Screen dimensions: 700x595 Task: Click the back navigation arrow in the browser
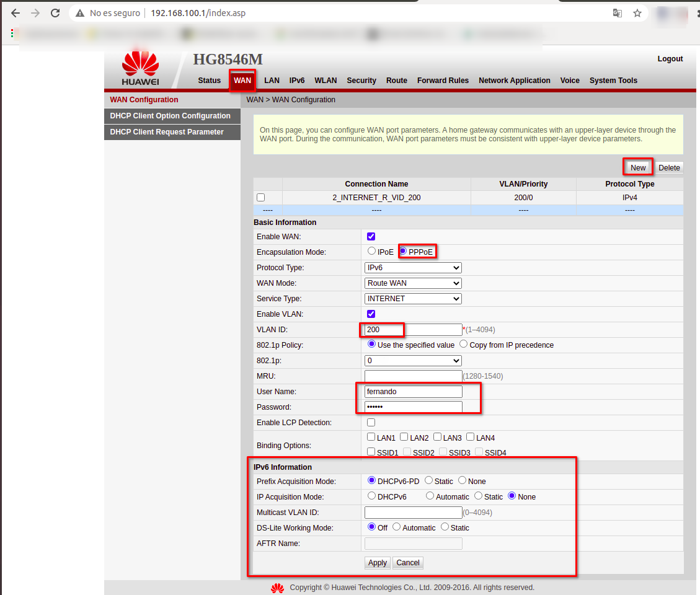tap(15, 12)
